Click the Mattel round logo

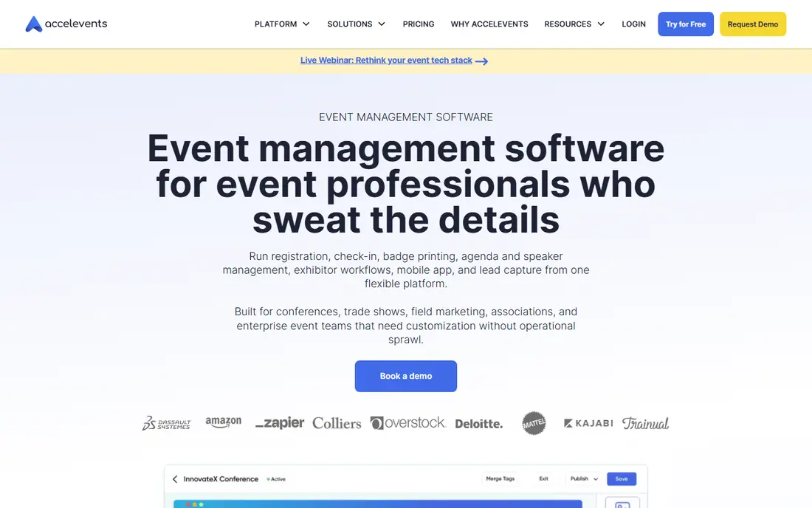coord(534,423)
